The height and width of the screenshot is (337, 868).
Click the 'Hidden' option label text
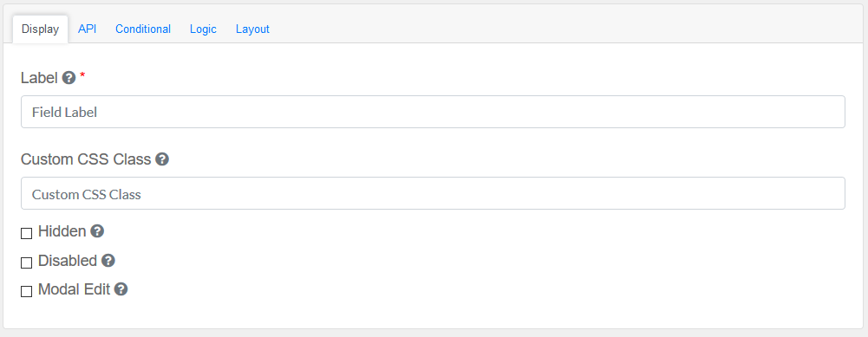(62, 231)
